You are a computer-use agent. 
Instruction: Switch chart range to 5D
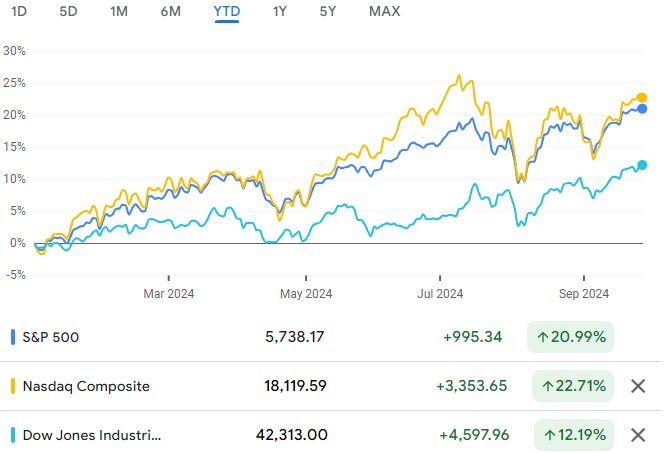tap(68, 11)
